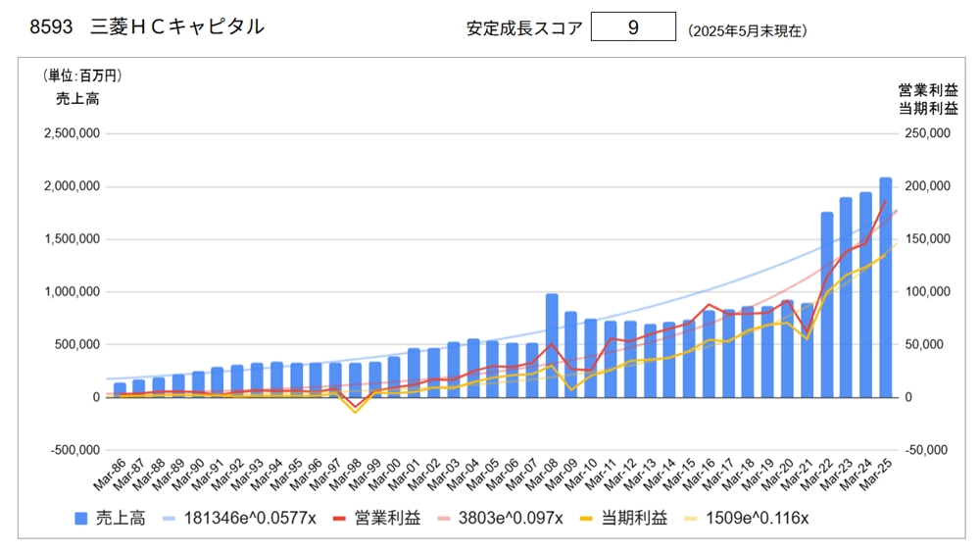Click the yellow net income dip at Mar-98

pos(355,412)
